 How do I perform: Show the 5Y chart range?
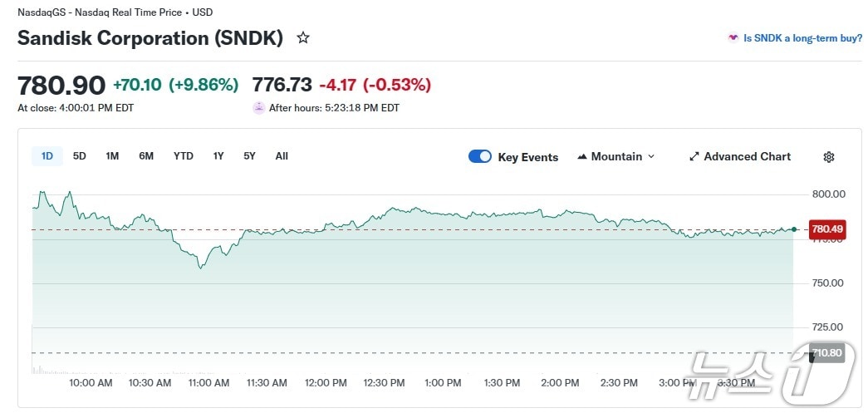(249, 155)
